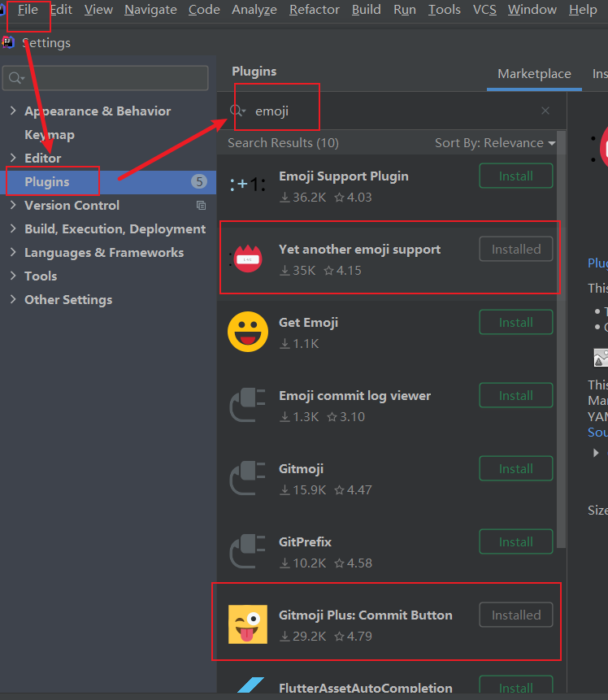Select the Keymap settings item
Viewport: 608px width, 700px height.
click(50, 134)
